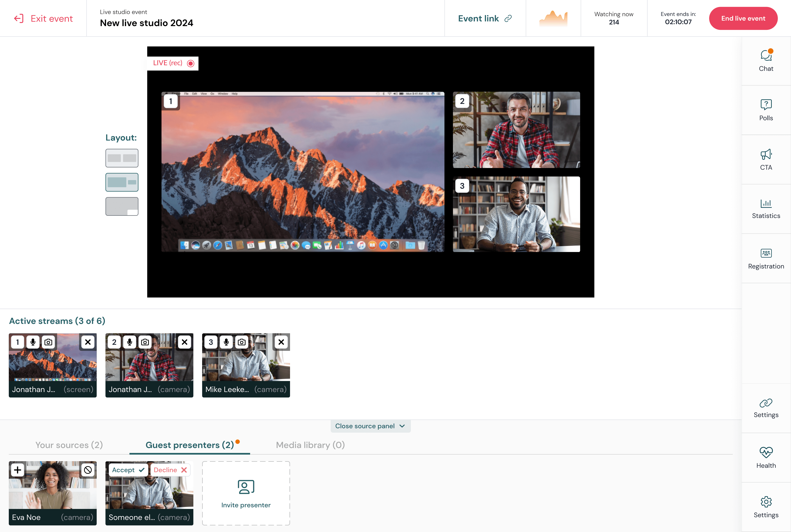Select the large-plus-small pane layout

[122, 182]
